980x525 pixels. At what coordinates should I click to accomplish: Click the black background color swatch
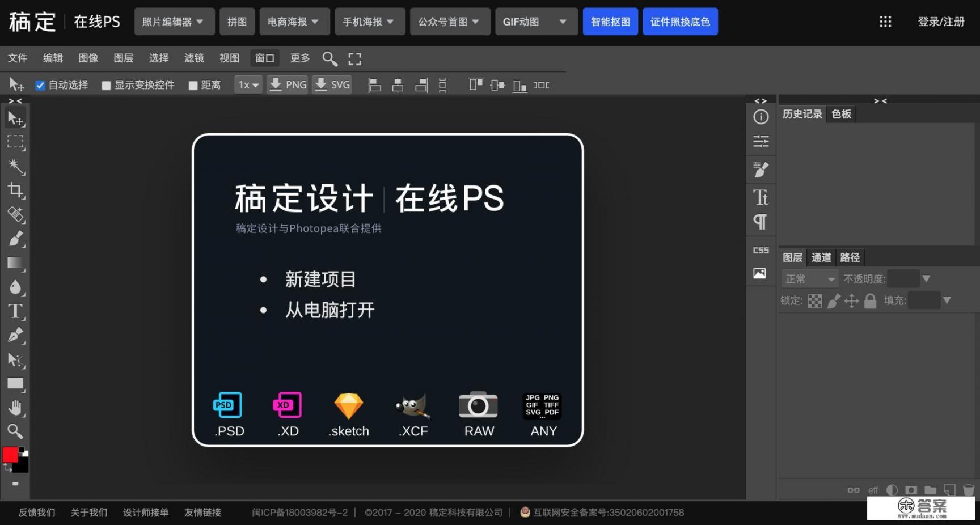(x=22, y=465)
